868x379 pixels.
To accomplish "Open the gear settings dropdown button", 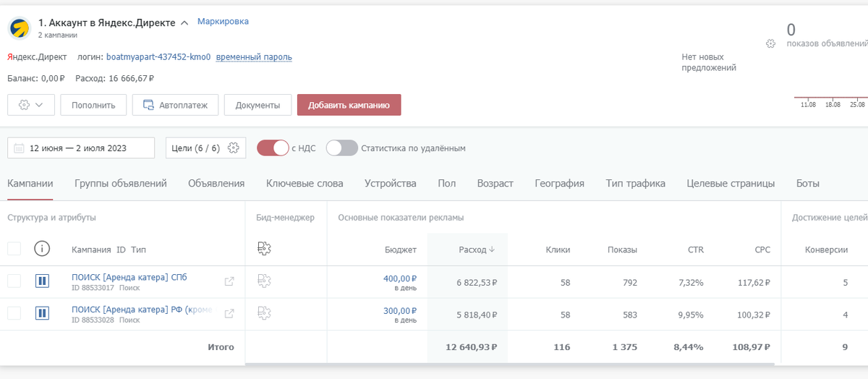I will (x=30, y=105).
